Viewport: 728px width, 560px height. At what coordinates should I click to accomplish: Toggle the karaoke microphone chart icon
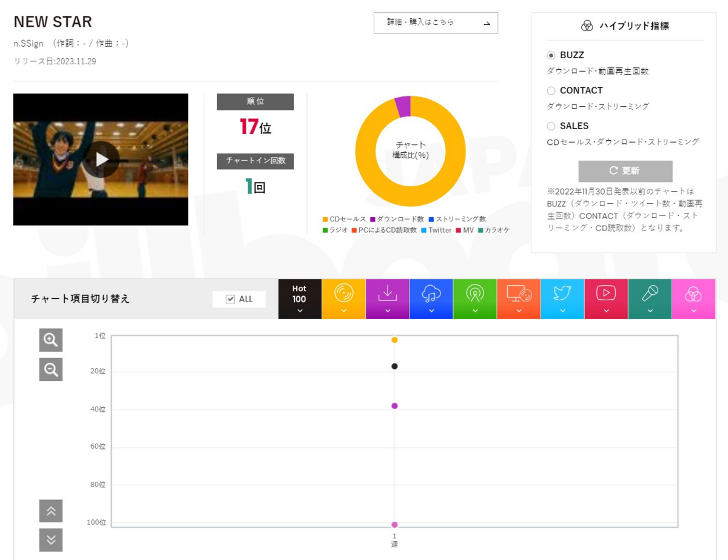pos(650,299)
